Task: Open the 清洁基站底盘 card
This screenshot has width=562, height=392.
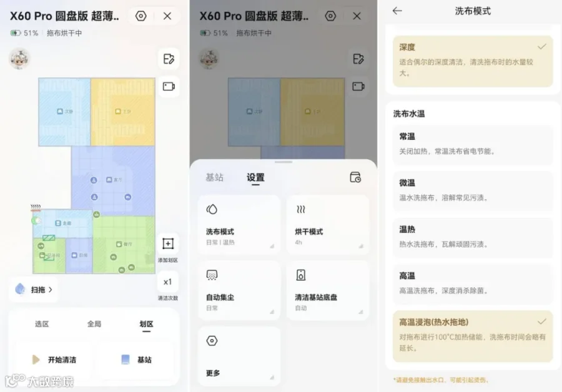Action: coord(328,290)
